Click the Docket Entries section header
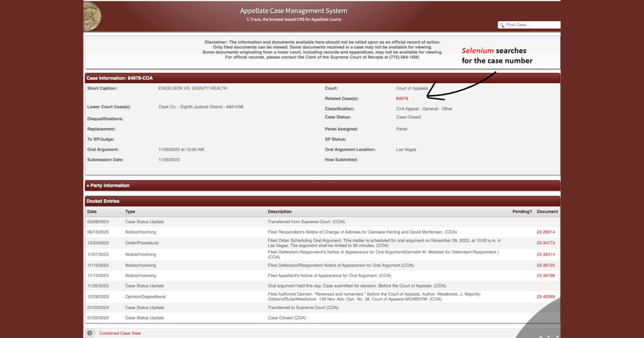644x338 pixels. (x=322, y=201)
